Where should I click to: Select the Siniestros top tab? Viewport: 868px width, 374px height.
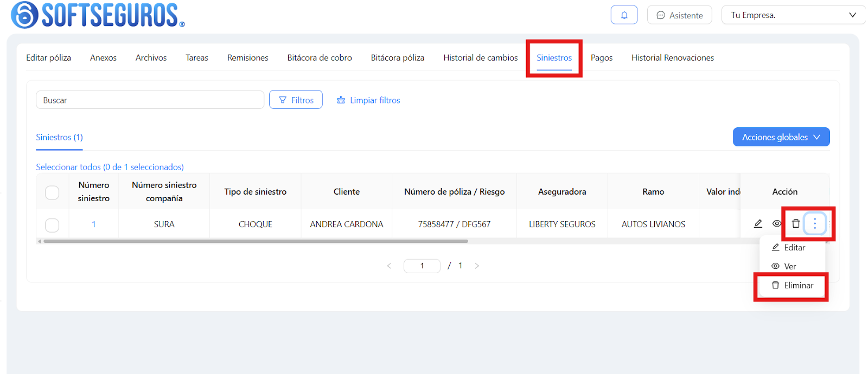click(x=554, y=57)
